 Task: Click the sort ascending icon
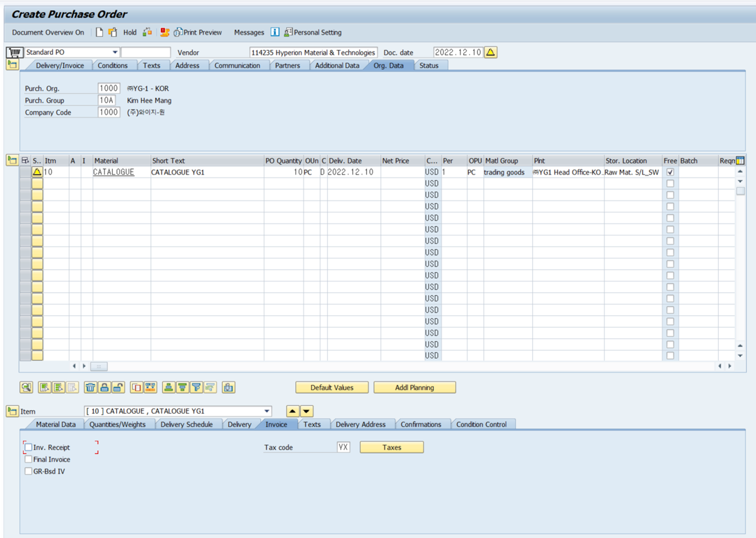169,387
